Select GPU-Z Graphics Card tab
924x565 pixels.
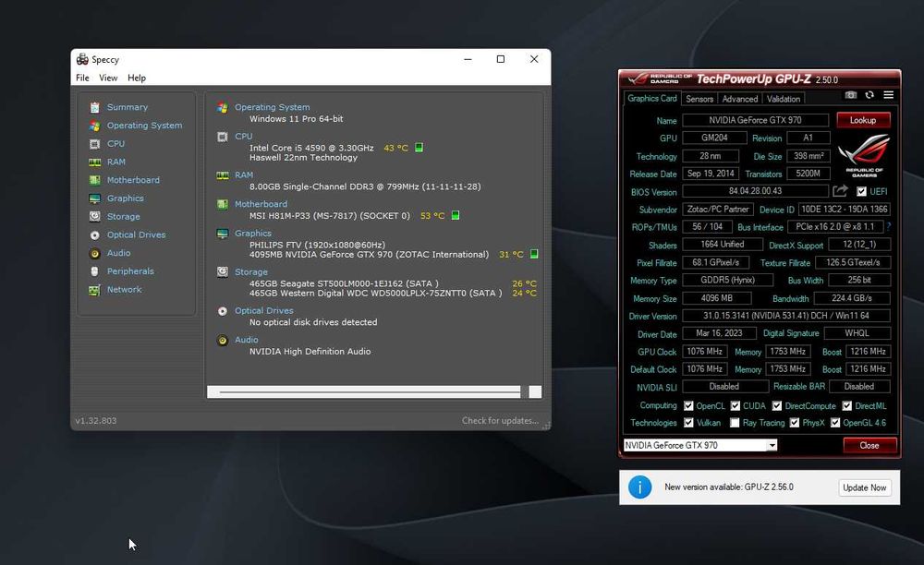coord(651,98)
